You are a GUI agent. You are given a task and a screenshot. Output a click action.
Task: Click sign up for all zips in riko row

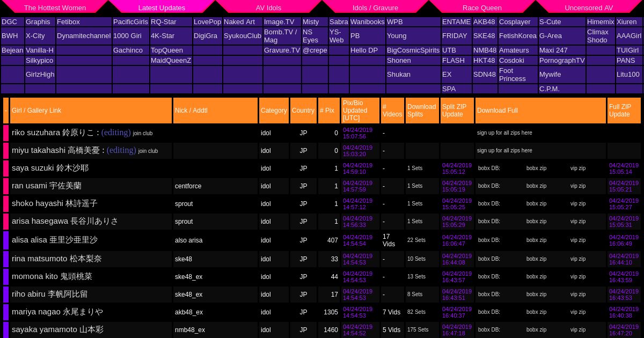pyautogui.click(x=504, y=133)
